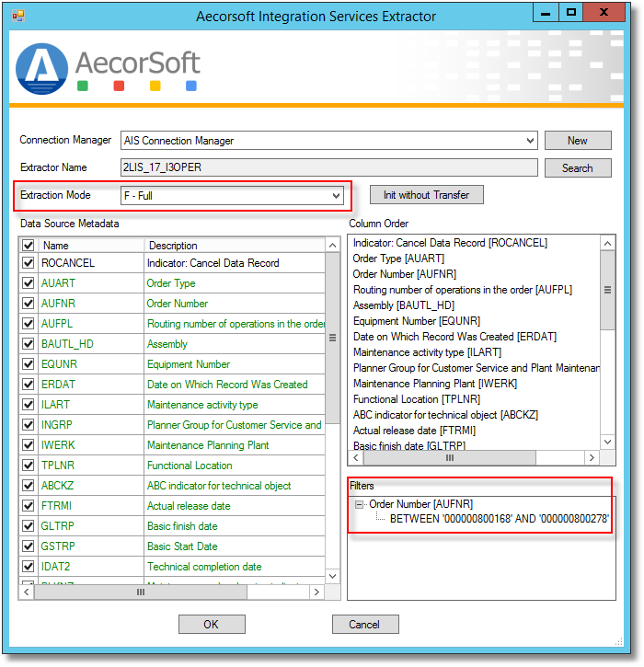Click 'Technical completion date' description cell
Image resolution: width=644 pixels, height=667 pixels.
tap(235, 567)
